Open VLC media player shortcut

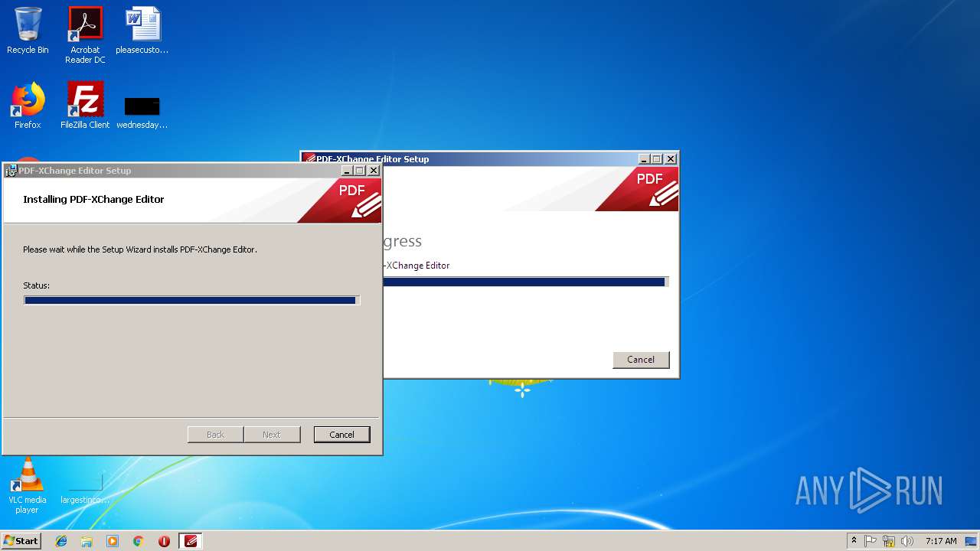pyautogui.click(x=28, y=485)
